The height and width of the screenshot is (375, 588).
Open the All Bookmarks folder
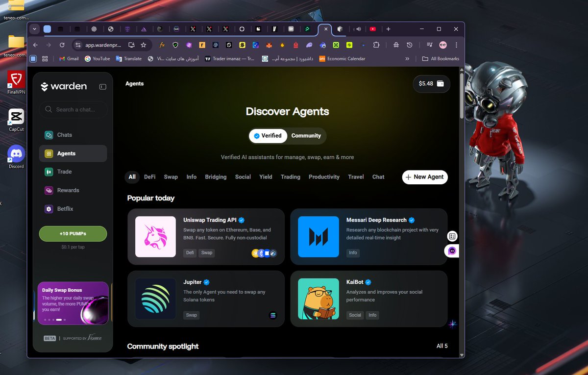tap(441, 59)
